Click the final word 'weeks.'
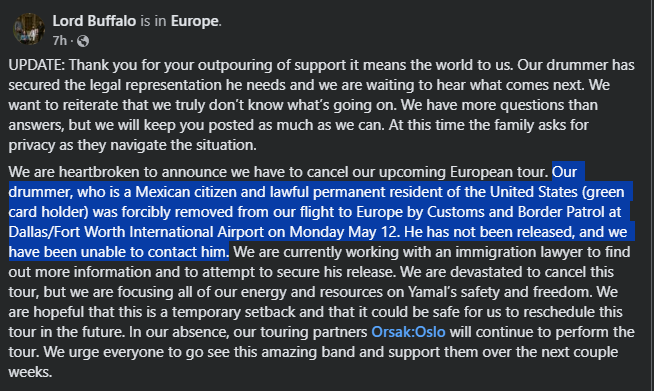 (30, 372)
